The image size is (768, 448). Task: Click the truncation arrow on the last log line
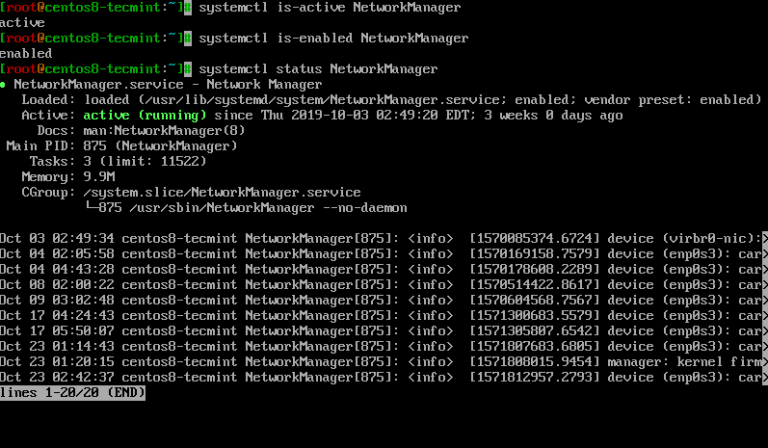pos(764,378)
